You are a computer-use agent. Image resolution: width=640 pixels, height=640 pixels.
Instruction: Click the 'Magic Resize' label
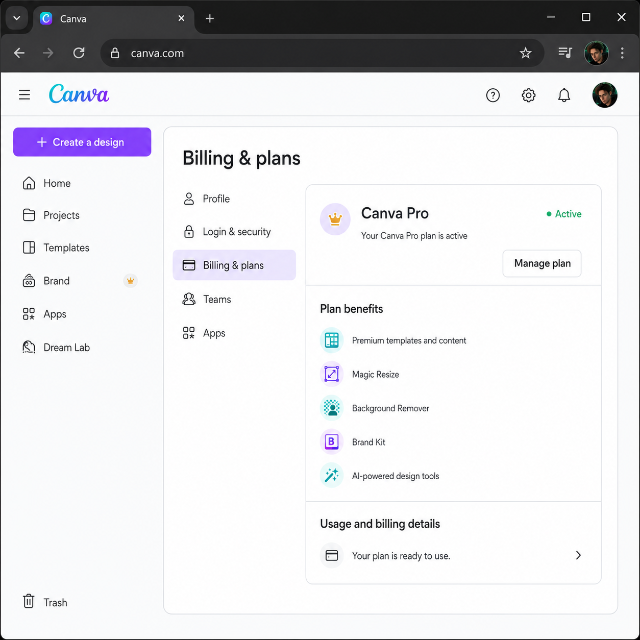[376, 374]
